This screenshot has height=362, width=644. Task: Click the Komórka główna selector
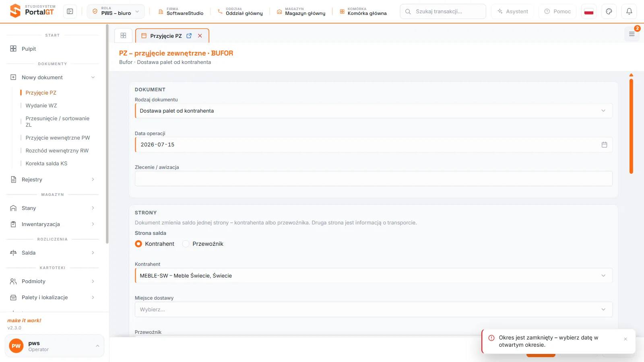363,11
